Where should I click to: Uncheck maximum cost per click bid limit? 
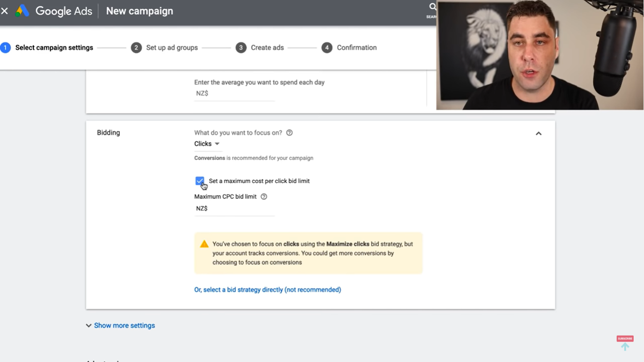199,181
